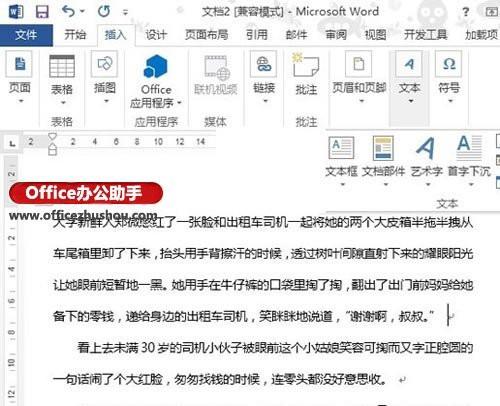The width and height of the screenshot is (500, 406).
Task: Insert a comment with 批注 icon
Action: 305,66
